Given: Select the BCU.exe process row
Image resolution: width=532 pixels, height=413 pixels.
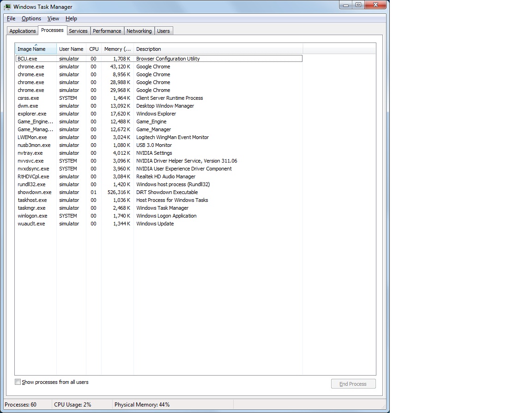Looking at the screenshot, I should 159,59.
